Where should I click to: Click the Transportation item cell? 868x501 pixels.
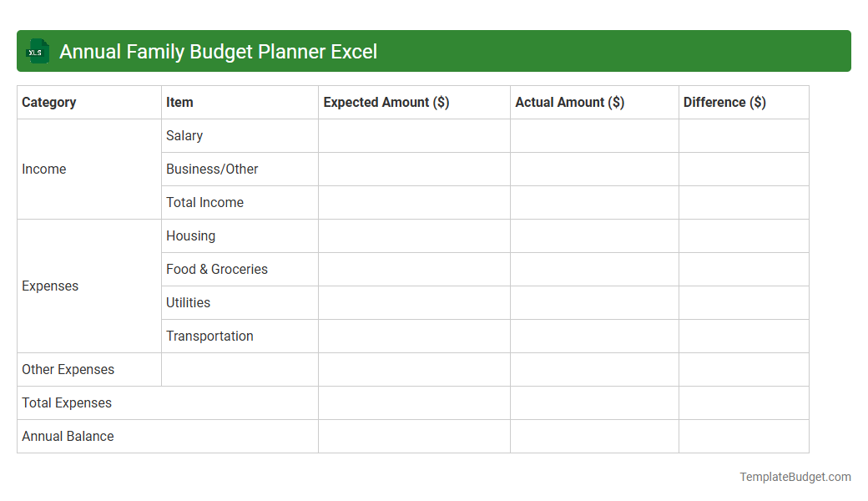point(209,336)
